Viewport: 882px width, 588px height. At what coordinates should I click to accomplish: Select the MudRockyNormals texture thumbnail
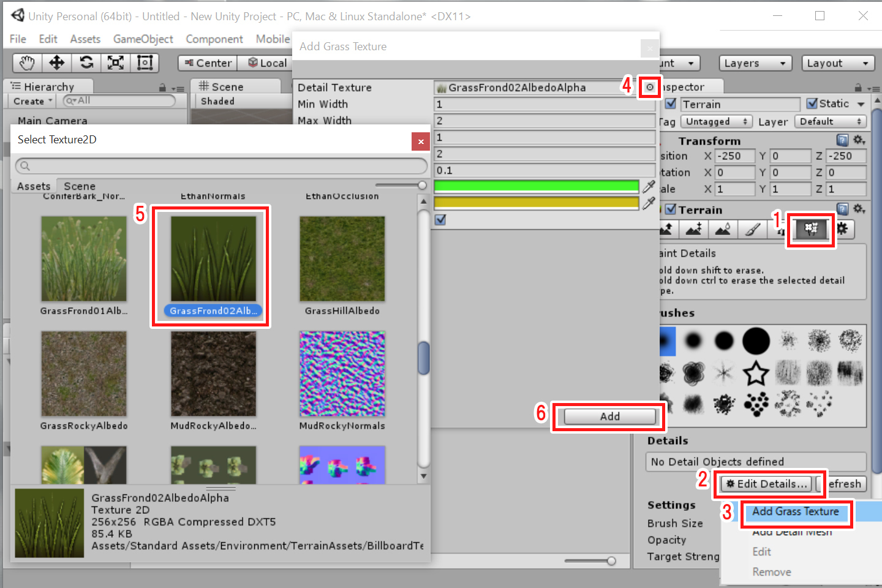[342, 374]
